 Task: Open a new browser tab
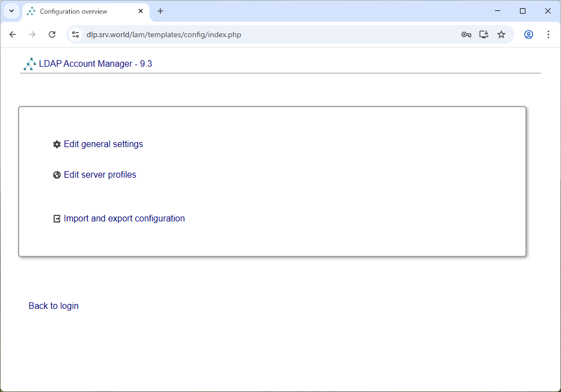pos(160,11)
